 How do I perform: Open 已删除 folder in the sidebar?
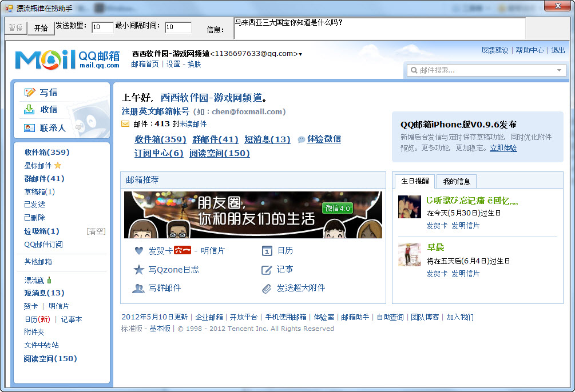click(34, 218)
